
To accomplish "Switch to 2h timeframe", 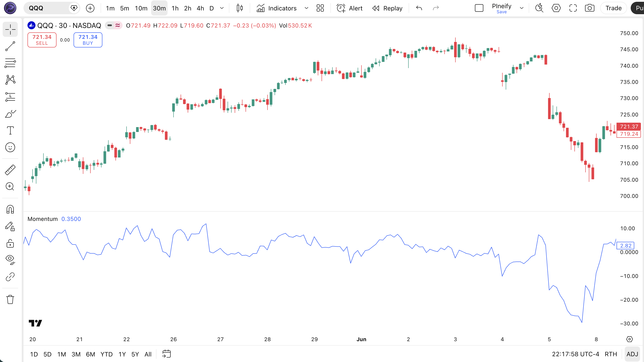I will point(187,8).
